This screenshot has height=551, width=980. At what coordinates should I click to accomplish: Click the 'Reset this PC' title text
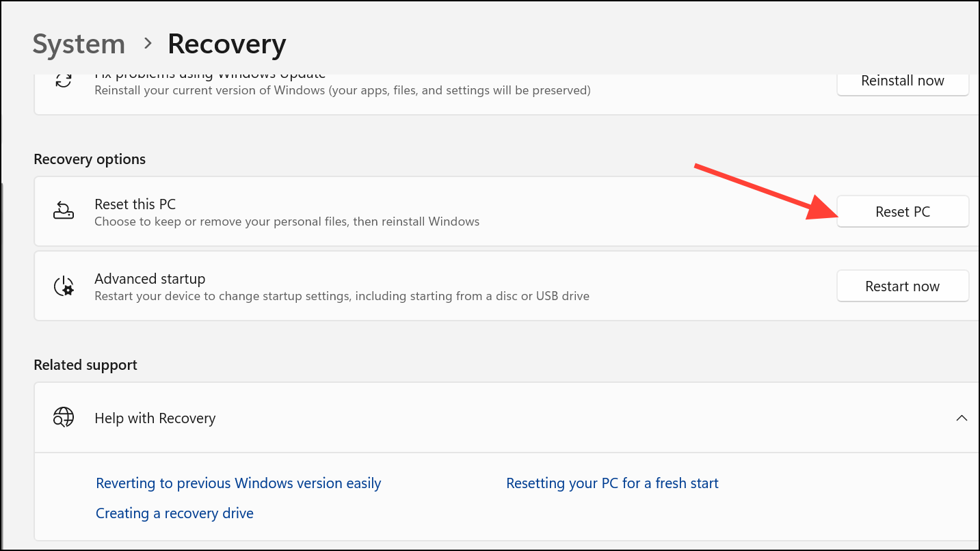(135, 204)
